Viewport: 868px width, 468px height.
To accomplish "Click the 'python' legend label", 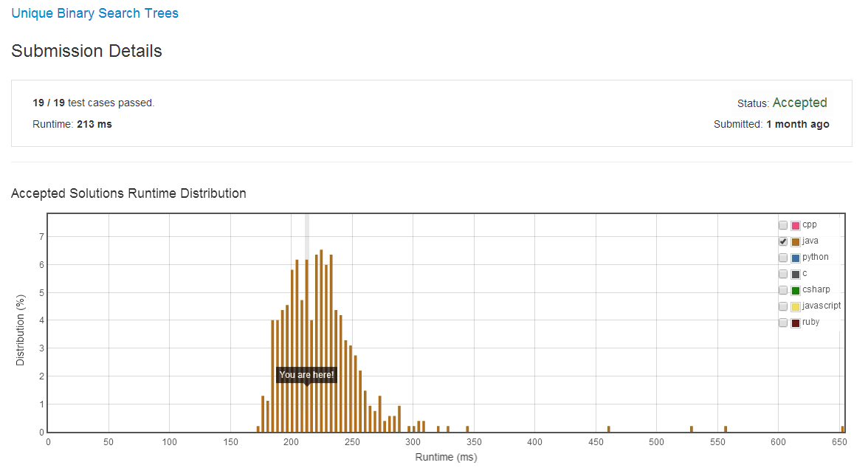I will (x=815, y=257).
